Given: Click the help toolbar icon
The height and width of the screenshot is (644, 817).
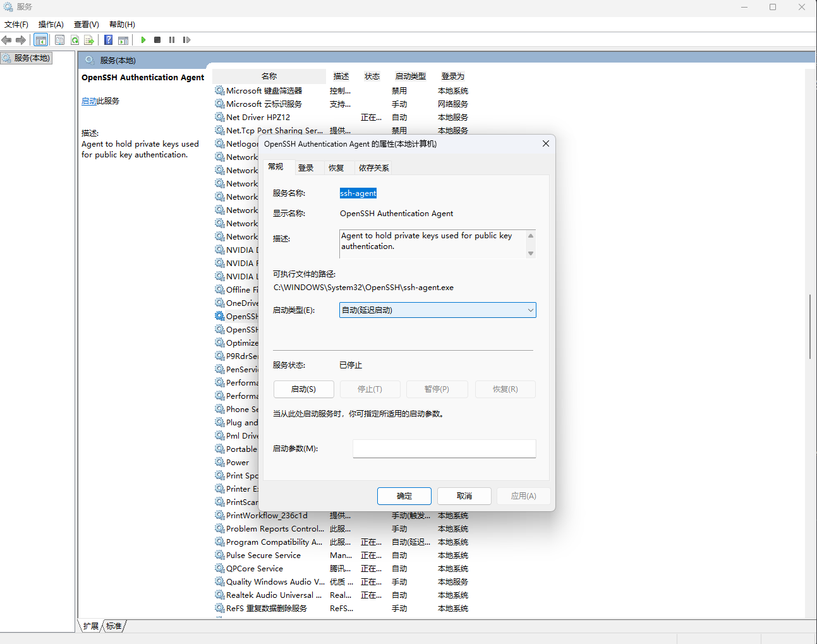Looking at the screenshot, I should click(x=107, y=39).
